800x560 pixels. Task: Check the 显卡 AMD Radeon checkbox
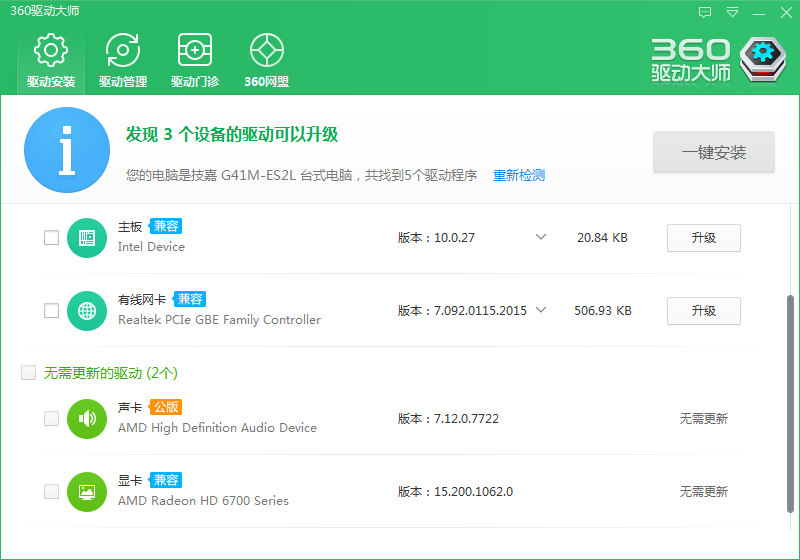coord(52,492)
